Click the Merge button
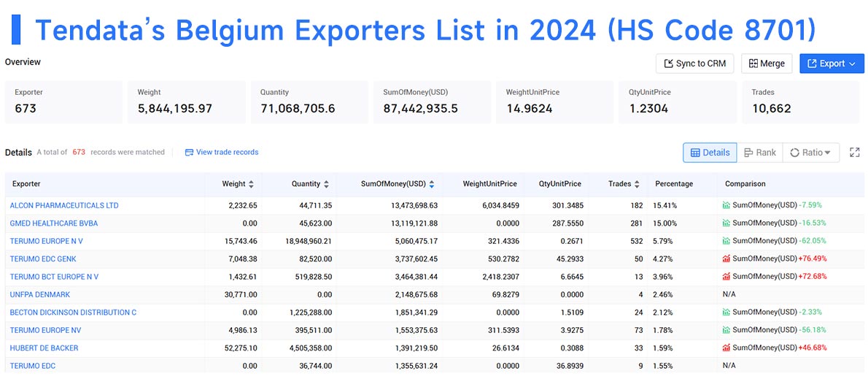868x379 pixels. point(767,64)
